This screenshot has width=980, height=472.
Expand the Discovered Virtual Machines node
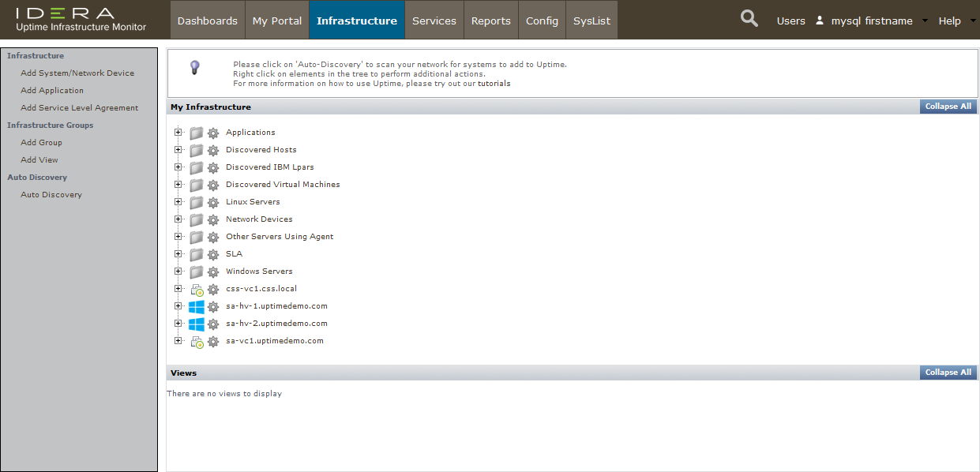[178, 184]
